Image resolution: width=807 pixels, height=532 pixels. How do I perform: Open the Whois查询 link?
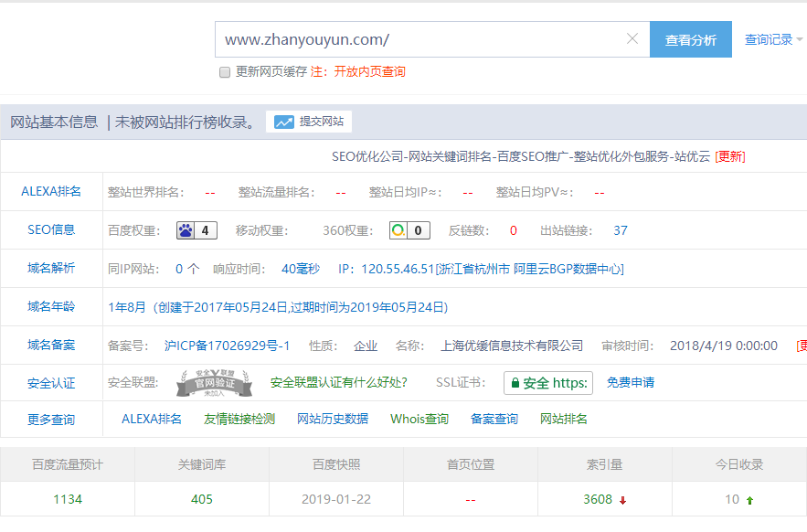(x=419, y=420)
